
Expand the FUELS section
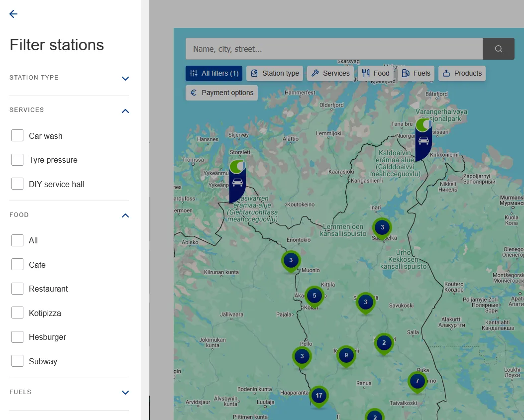125,392
